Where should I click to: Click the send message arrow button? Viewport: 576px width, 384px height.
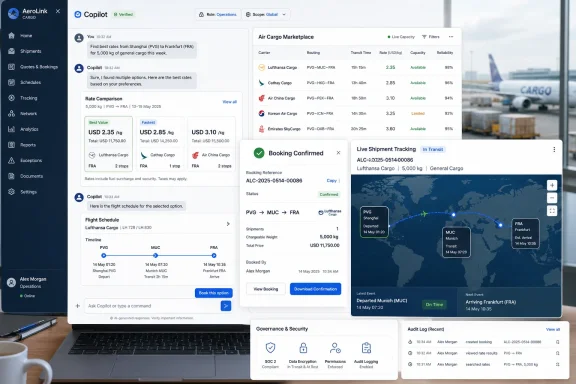coord(226,306)
